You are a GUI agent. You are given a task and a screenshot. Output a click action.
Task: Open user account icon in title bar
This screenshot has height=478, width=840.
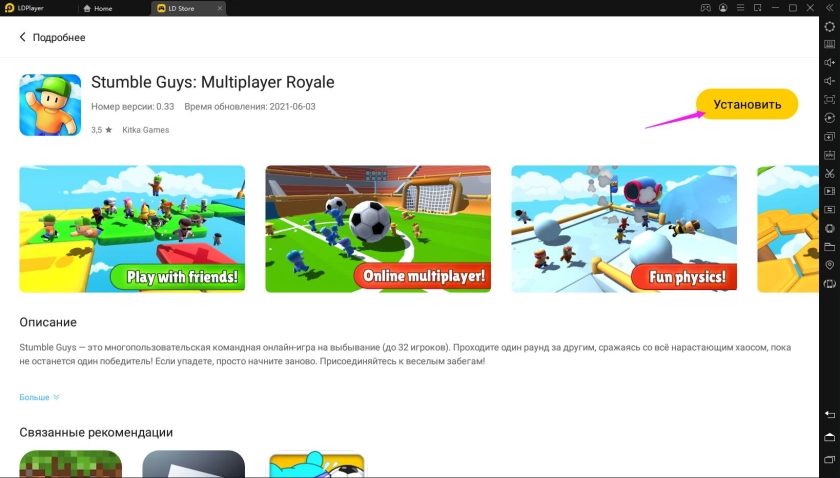tap(723, 8)
